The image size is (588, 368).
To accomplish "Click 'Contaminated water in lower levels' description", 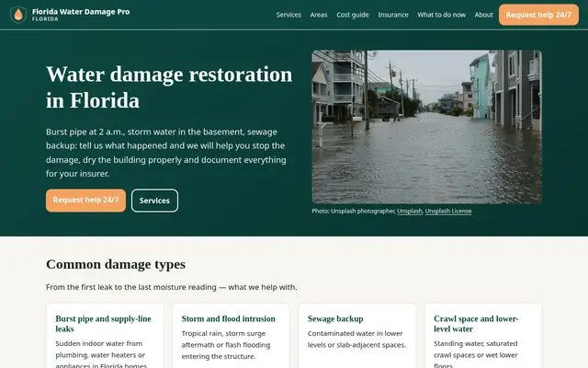I will [x=356, y=339].
